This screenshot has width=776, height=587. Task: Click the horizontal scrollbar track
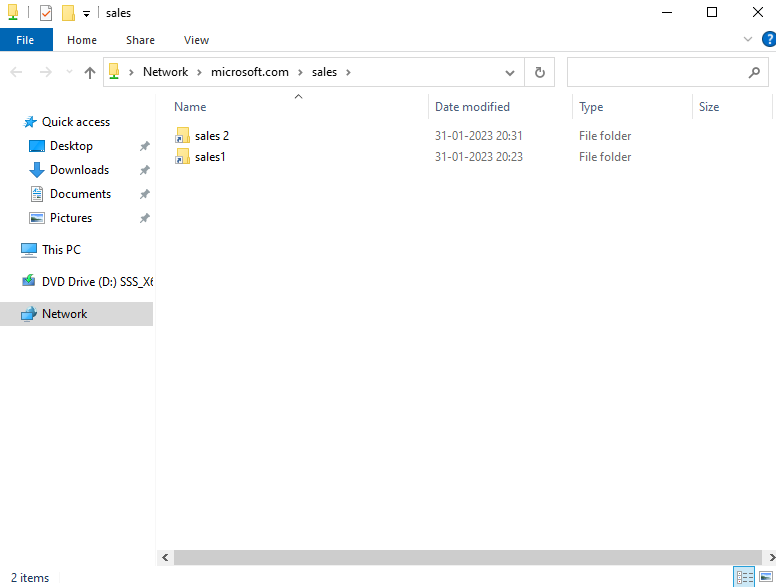point(468,558)
